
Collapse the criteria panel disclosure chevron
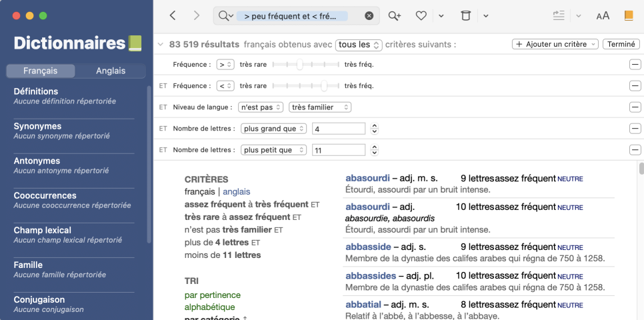coord(161,45)
